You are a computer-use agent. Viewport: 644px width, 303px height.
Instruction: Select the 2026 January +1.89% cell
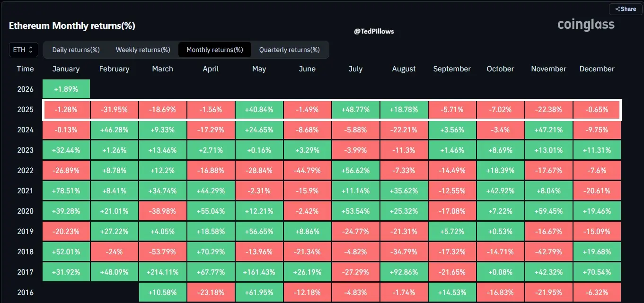66,89
